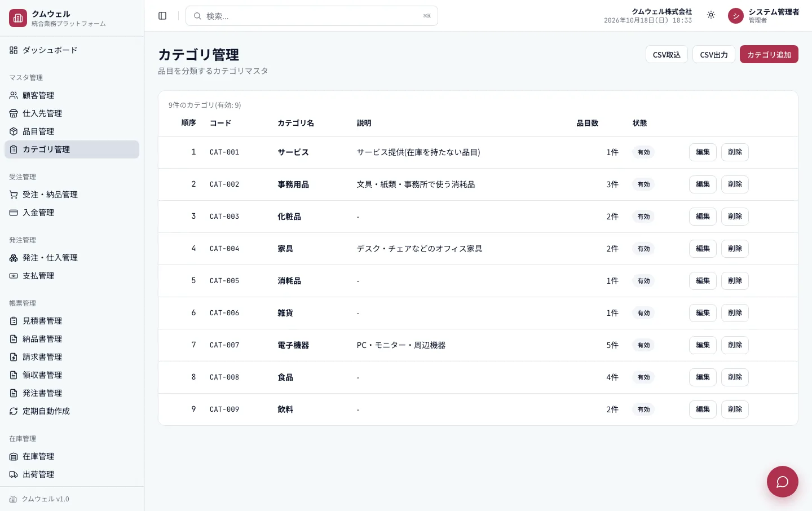Image resolution: width=812 pixels, height=511 pixels.
Task: Click the 定期自動作成 refresh icon
Action: [14, 411]
